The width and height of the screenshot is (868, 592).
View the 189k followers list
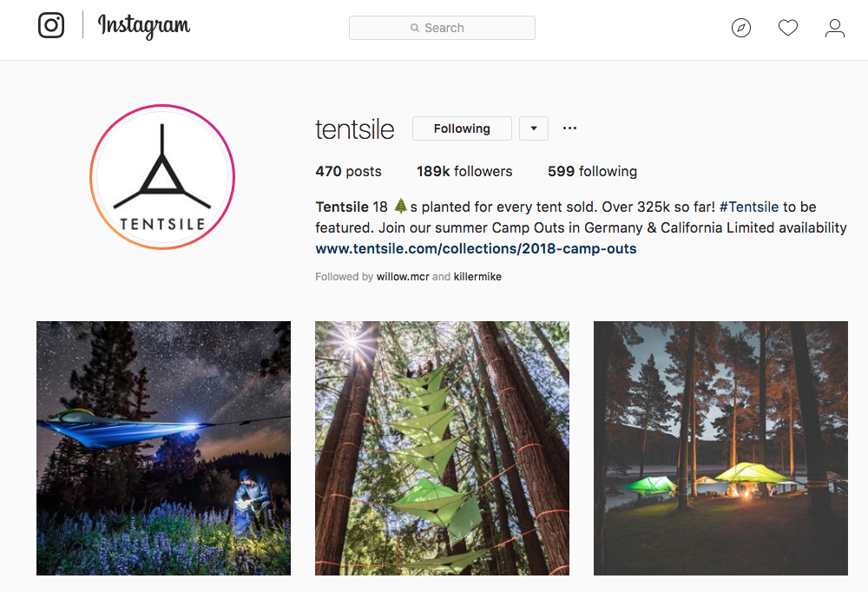(464, 172)
